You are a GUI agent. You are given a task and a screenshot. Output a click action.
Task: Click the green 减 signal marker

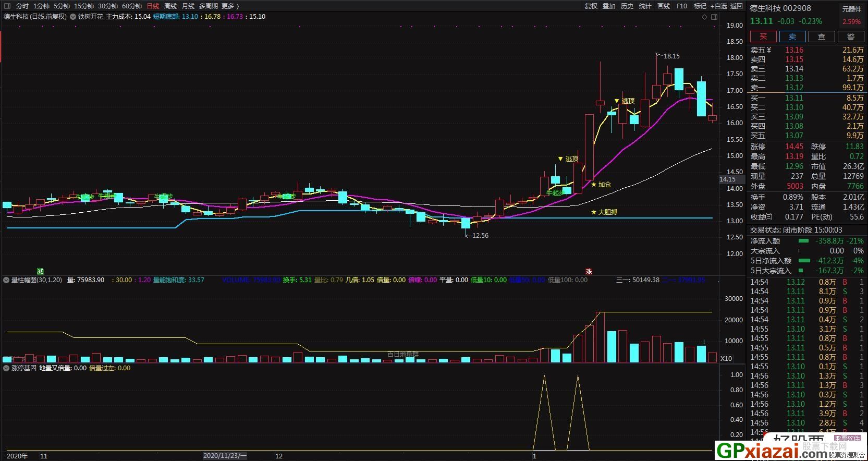pyautogui.click(x=40, y=271)
